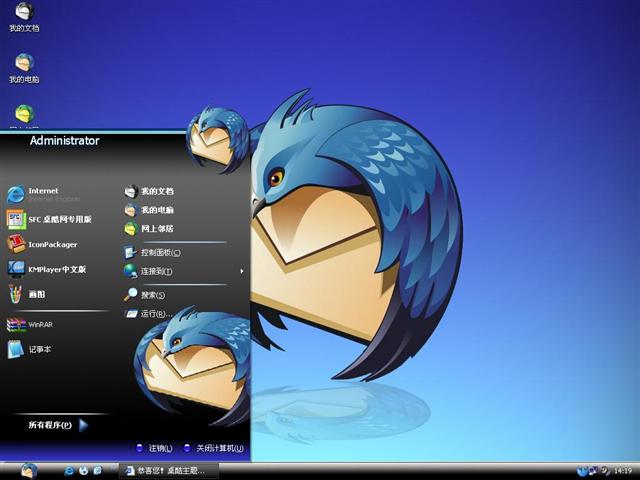The height and width of the screenshot is (480, 640).
Task: Click the 注销(L) log off button
Action: pyautogui.click(x=154, y=448)
